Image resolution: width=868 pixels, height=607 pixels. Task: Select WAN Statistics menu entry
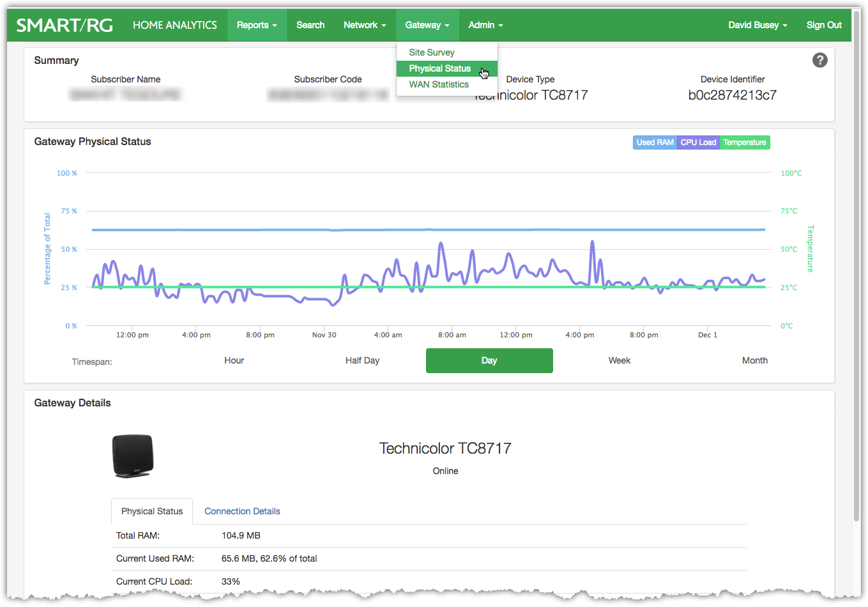click(446, 84)
